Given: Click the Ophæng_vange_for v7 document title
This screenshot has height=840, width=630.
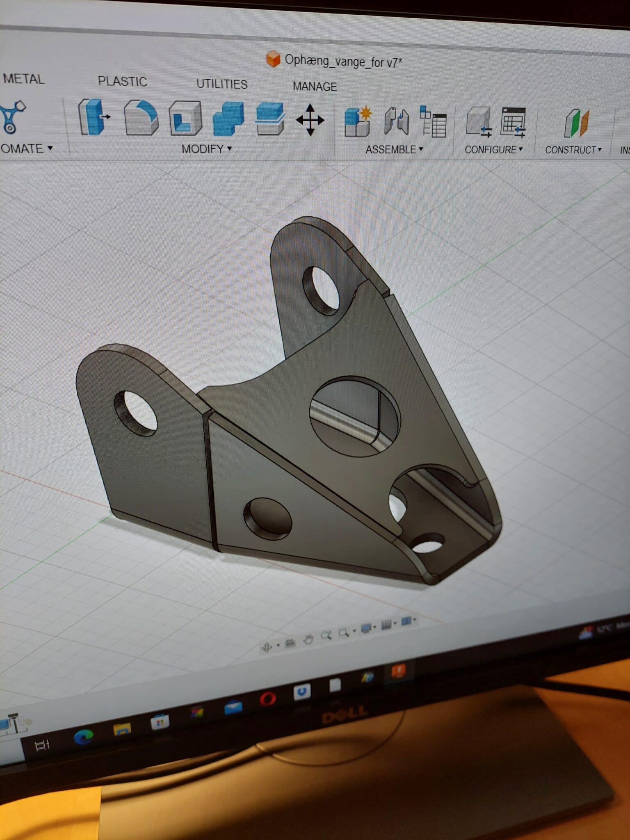Looking at the screenshot, I should coord(343,62).
